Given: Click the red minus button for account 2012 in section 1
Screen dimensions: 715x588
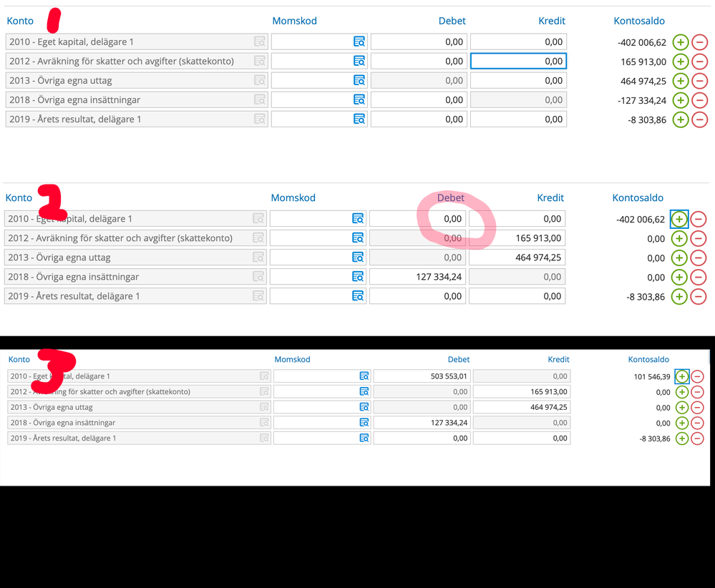Looking at the screenshot, I should click(699, 62).
